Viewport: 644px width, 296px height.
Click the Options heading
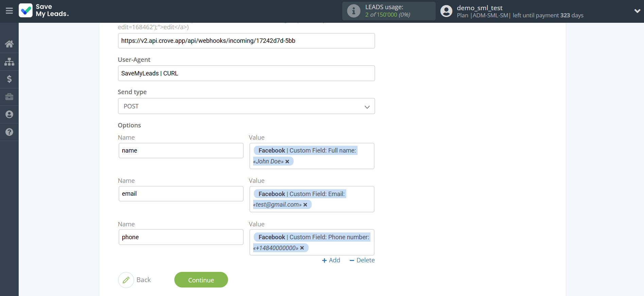pyautogui.click(x=129, y=125)
